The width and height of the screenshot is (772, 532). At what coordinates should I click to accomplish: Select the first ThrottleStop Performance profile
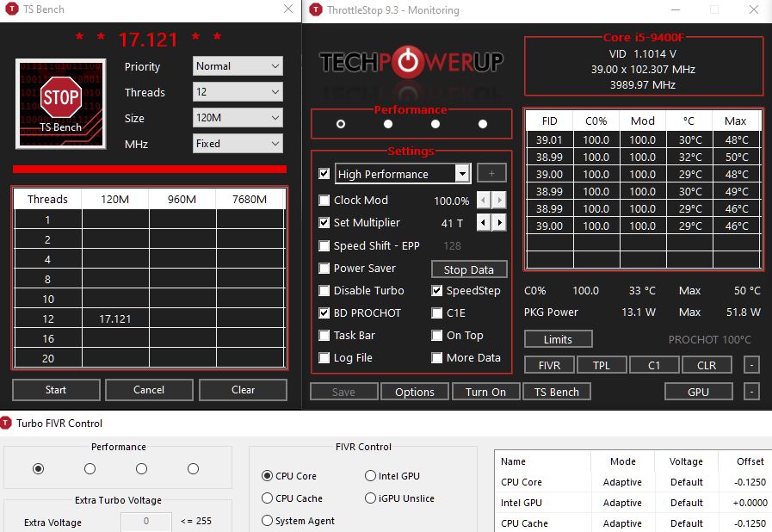(x=341, y=124)
